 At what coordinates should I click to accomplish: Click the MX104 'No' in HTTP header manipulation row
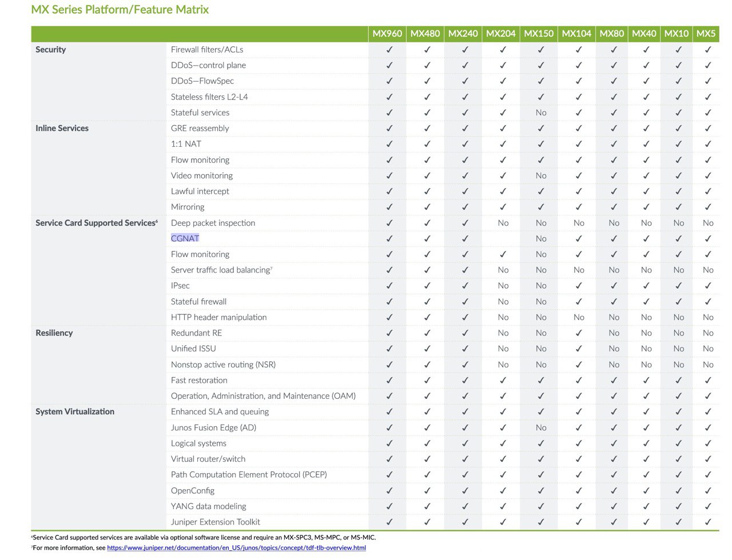[579, 317]
